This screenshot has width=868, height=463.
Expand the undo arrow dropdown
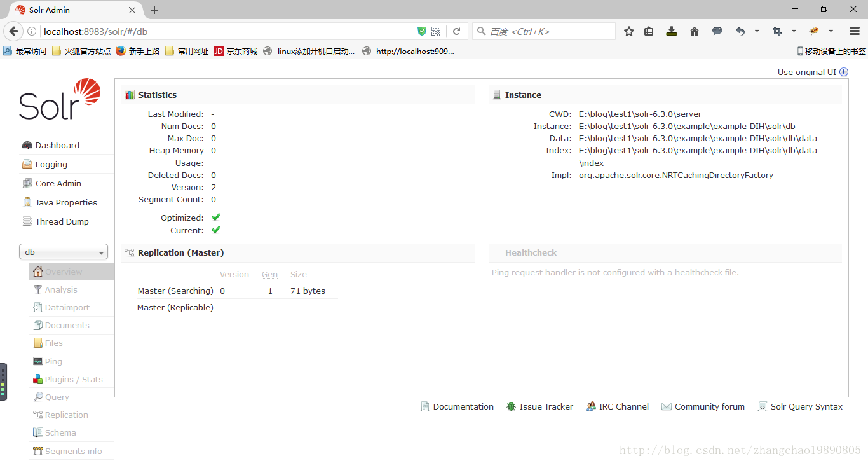(757, 31)
